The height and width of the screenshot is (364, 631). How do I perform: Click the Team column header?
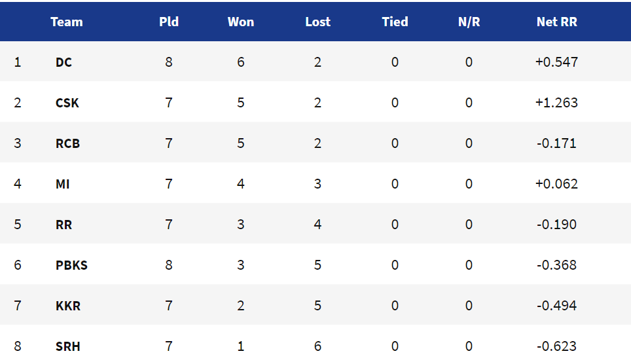pyautogui.click(x=66, y=22)
